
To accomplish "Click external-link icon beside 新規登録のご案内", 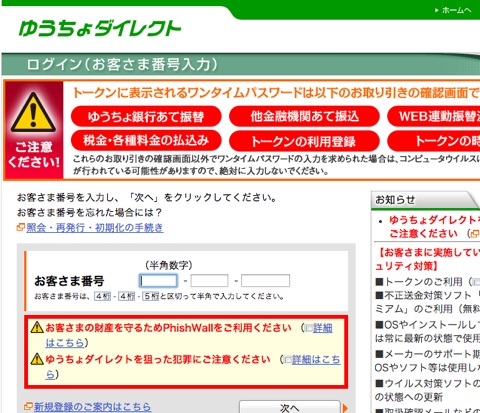I will click(28, 407).
